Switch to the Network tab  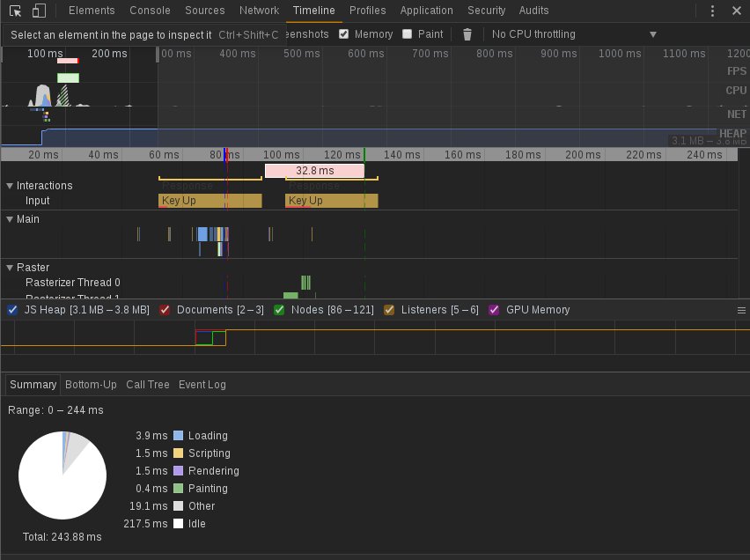[x=259, y=11]
